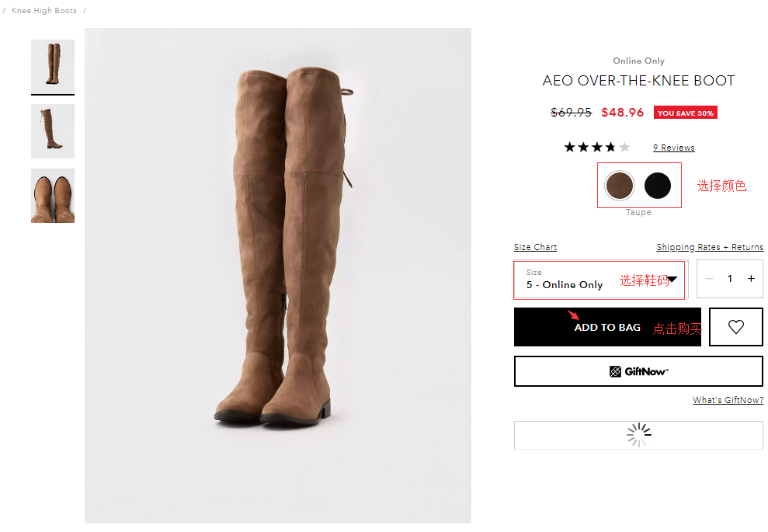
Task: Open the top-down boots thumbnail
Action: [53, 196]
